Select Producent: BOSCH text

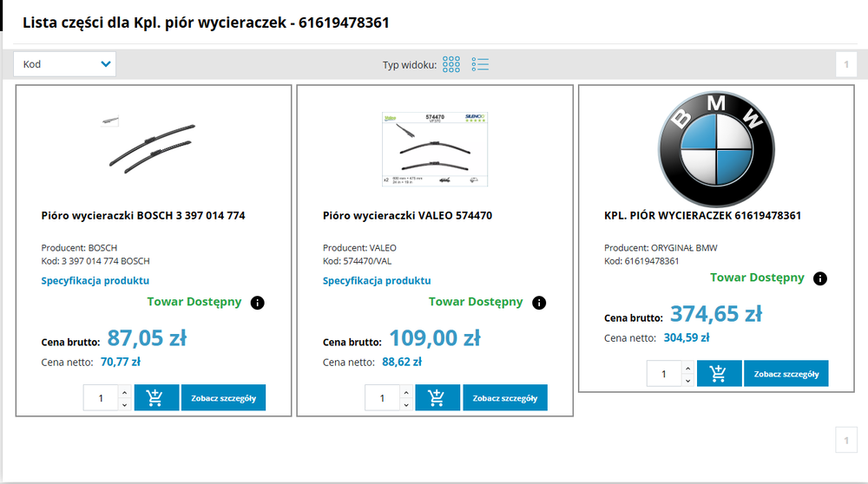(x=79, y=248)
